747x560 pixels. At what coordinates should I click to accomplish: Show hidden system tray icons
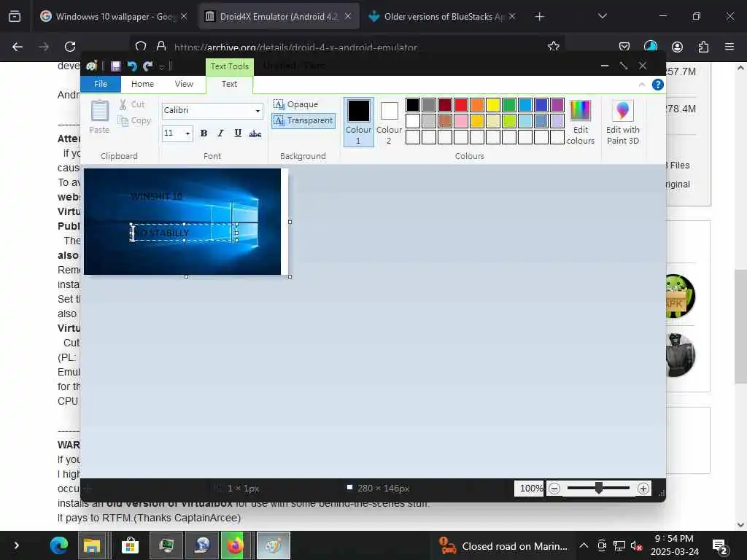point(584,545)
